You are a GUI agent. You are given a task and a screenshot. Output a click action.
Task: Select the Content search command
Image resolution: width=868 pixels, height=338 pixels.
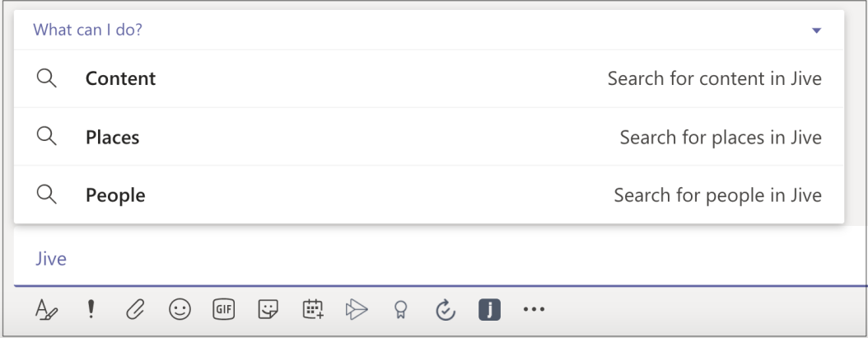(x=429, y=78)
